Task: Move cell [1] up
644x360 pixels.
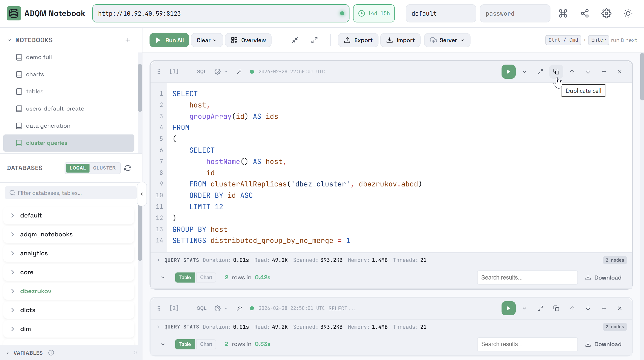Action: (x=572, y=72)
